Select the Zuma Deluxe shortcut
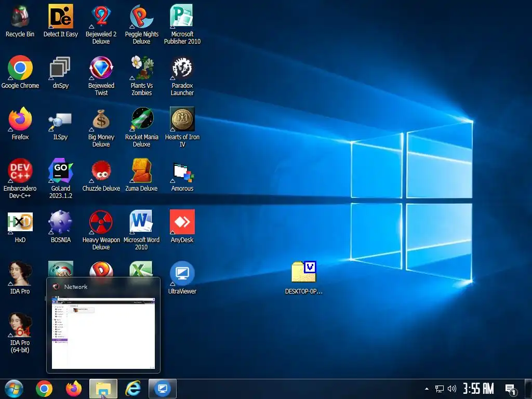Screen dimensions: 532x399 pyautogui.click(x=141, y=176)
